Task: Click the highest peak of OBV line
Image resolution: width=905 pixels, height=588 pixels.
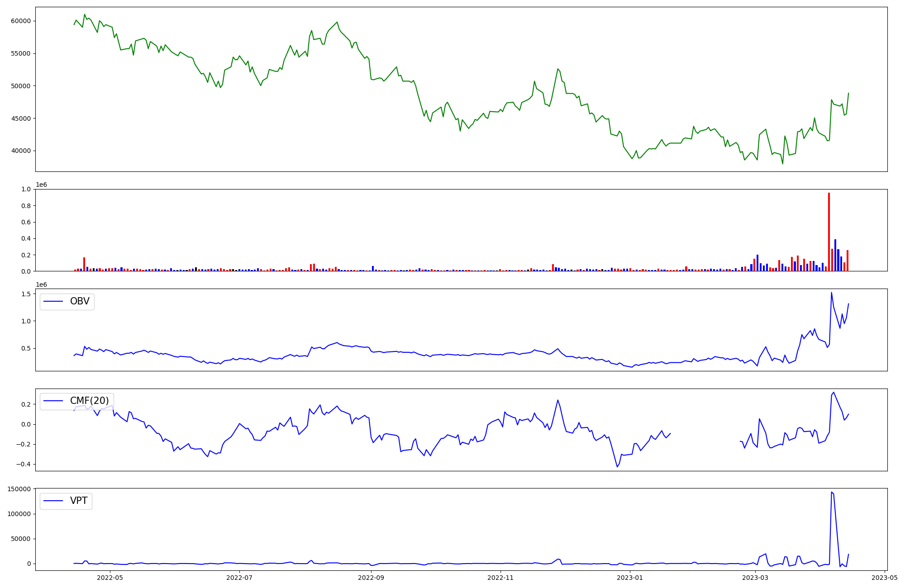Action: pyautogui.click(x=831, y=293)
